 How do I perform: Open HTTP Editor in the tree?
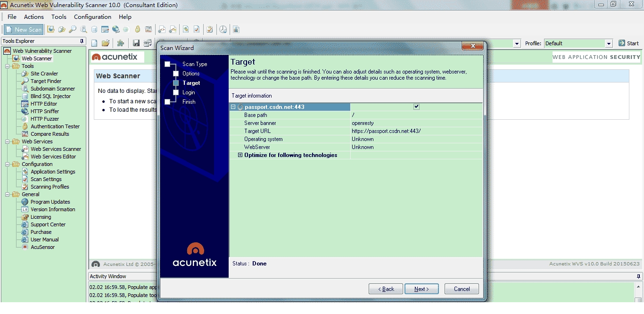click(44, 104)
